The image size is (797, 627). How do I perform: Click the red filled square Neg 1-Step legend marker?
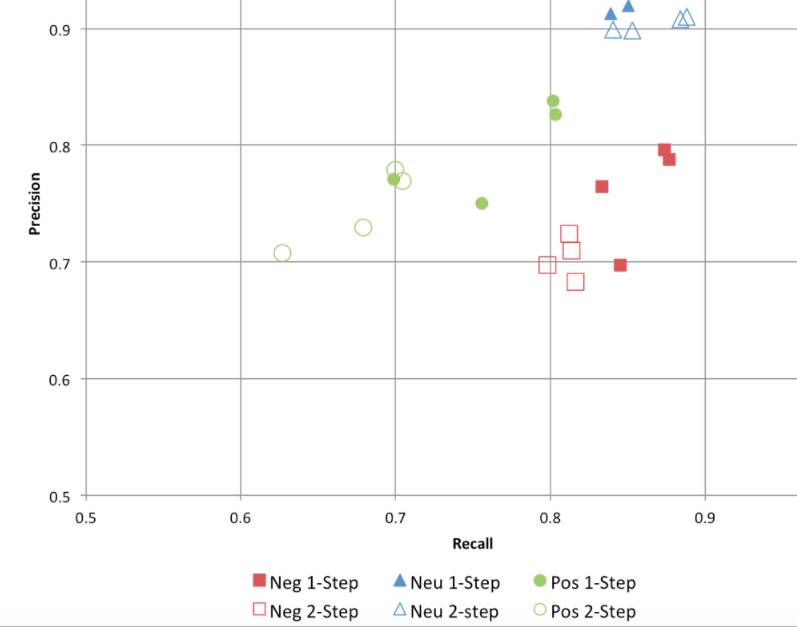[260, 581]
